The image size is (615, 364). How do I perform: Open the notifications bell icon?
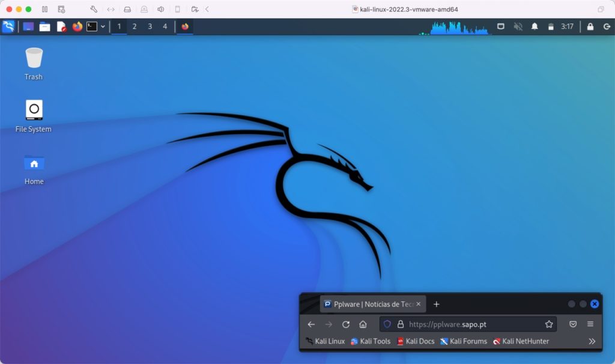point(535,26)
